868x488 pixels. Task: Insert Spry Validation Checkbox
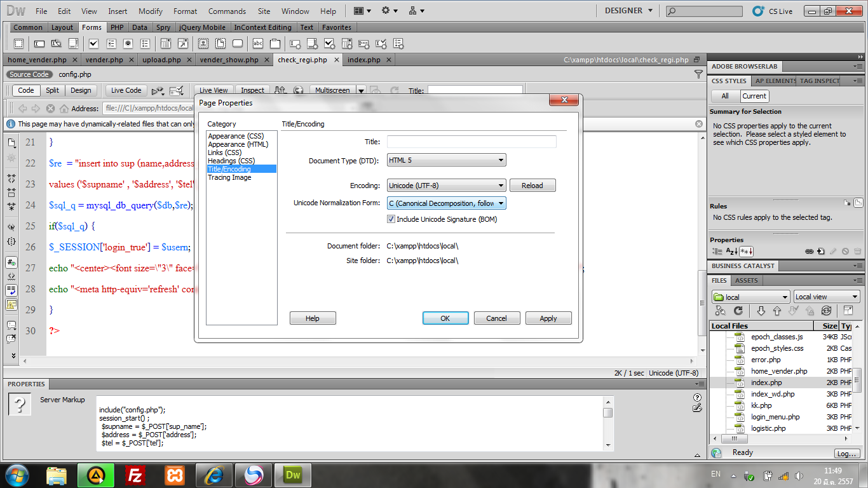tap(330, 44)
